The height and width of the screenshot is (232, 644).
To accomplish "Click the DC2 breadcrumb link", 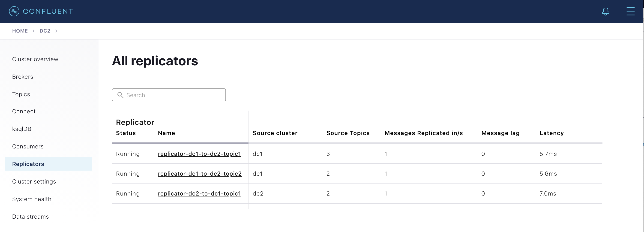I will (45, 31).
